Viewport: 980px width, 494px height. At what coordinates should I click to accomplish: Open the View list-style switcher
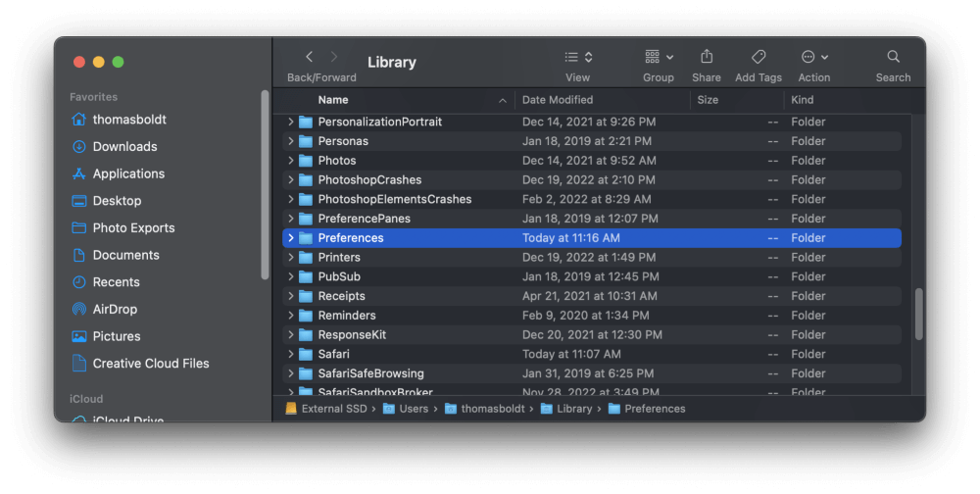click(579, 57)
